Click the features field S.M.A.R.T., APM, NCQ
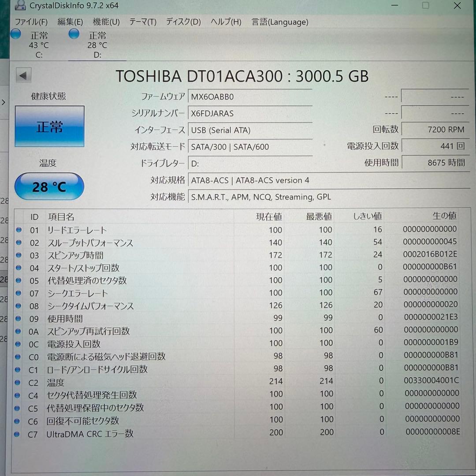The height and width of the screenshot is (476, 476). point(329,197)
